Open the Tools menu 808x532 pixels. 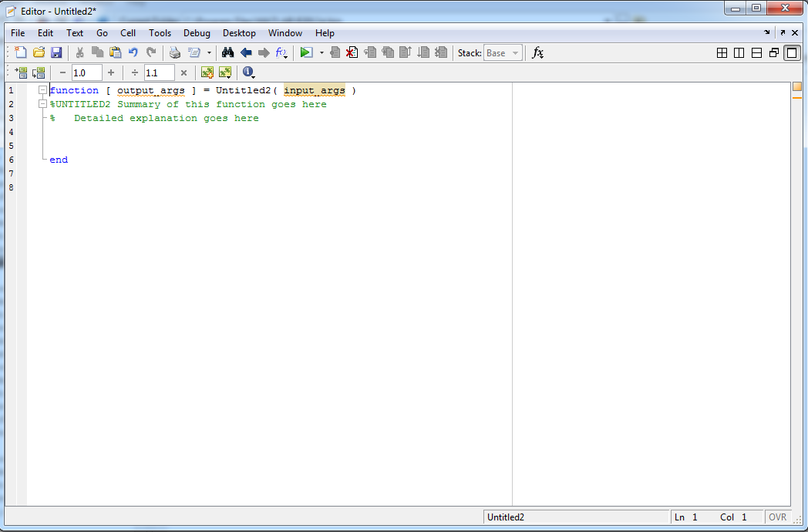(160, 33)
